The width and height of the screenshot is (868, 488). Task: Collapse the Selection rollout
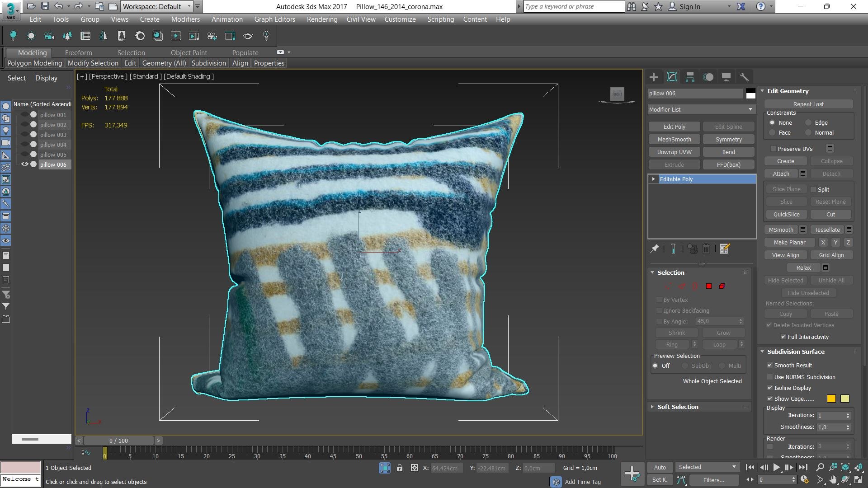652,272
